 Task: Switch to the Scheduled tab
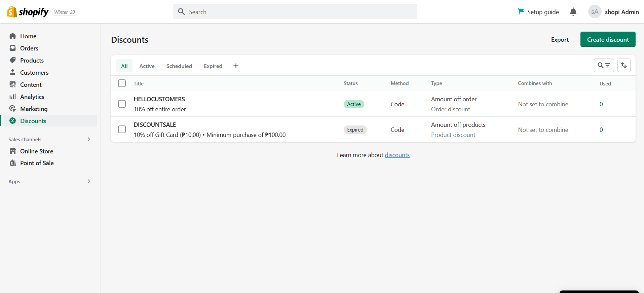[179, 66]
